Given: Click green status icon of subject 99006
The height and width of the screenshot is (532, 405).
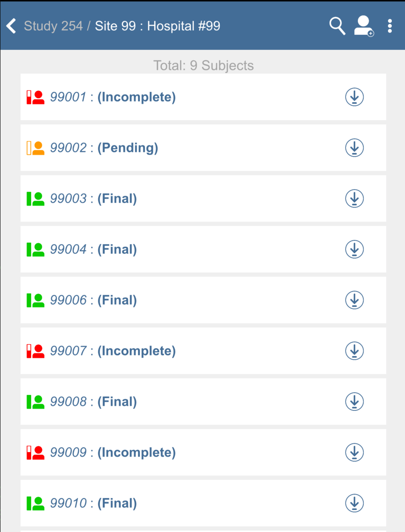Looking at the screenshot, I should (36, 300).
